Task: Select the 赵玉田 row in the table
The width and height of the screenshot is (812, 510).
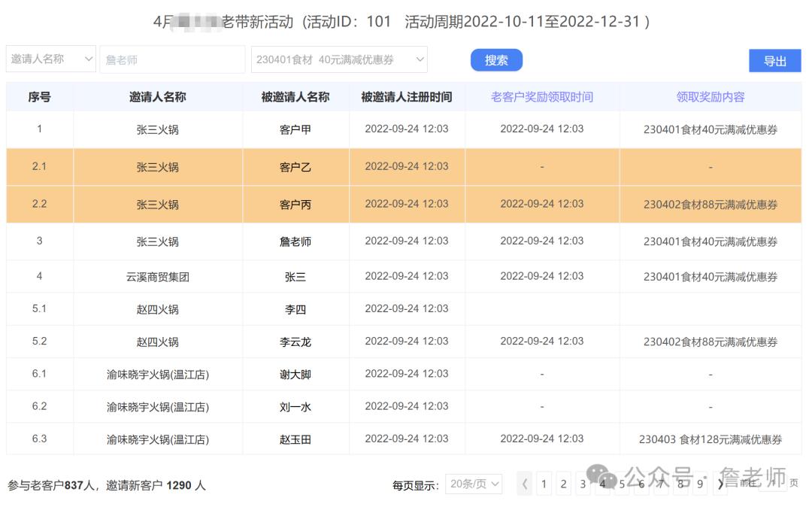Action: [294, 439]
